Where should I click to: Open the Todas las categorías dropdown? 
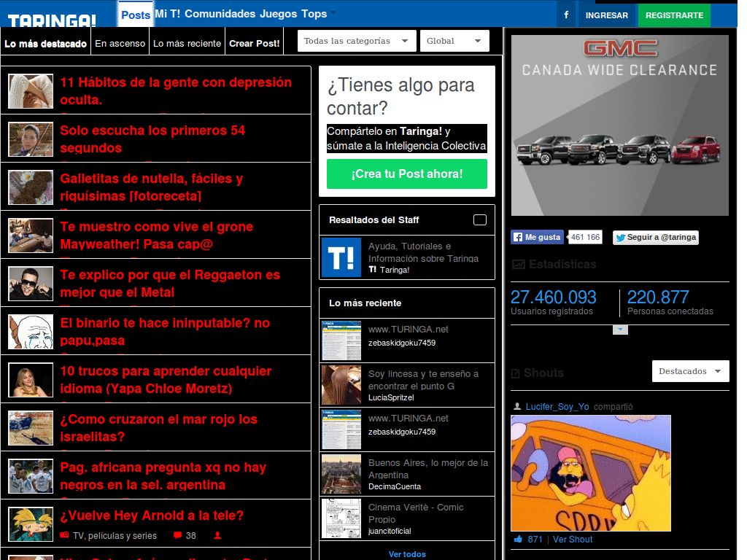(x=356, y=41)
